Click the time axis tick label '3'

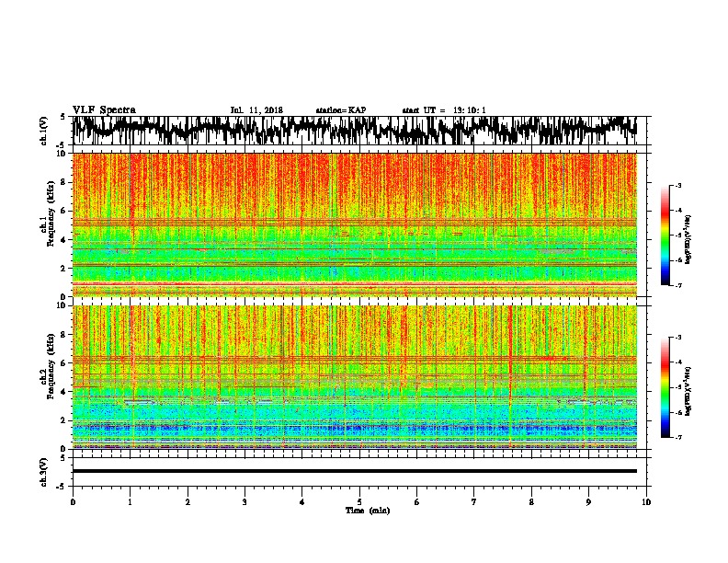pos(245,502)
